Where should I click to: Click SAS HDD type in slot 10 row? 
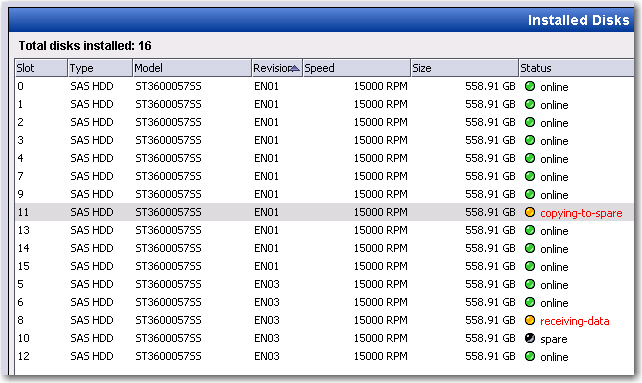(x=92, y=338)
